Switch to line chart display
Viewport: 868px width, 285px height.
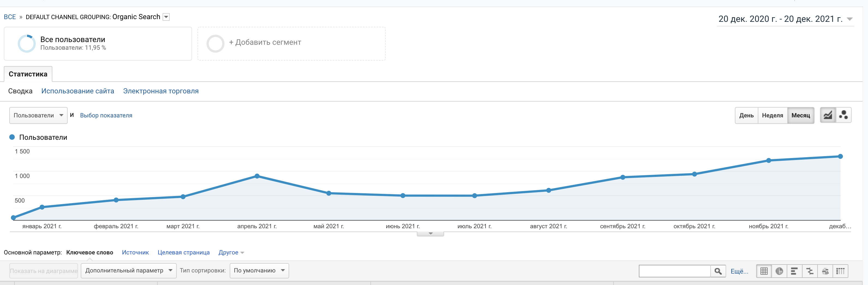828,115
